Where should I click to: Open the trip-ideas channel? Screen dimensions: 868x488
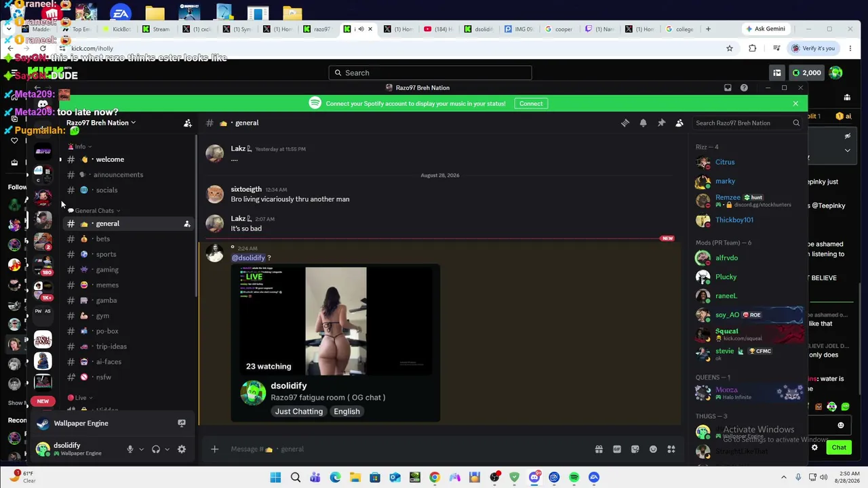[x=129, y=346]
